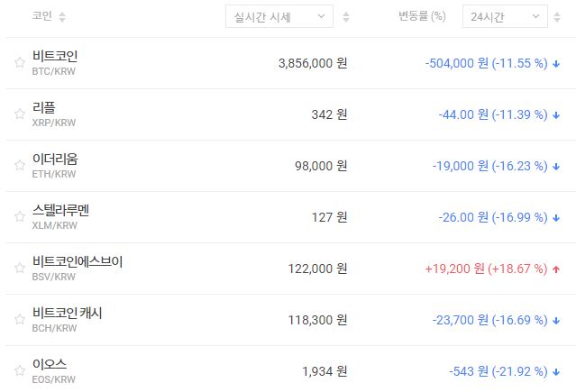Favorite Bitcoin with its star icon
This screenshot has width=576, height=392.
[x=19, y=63]
